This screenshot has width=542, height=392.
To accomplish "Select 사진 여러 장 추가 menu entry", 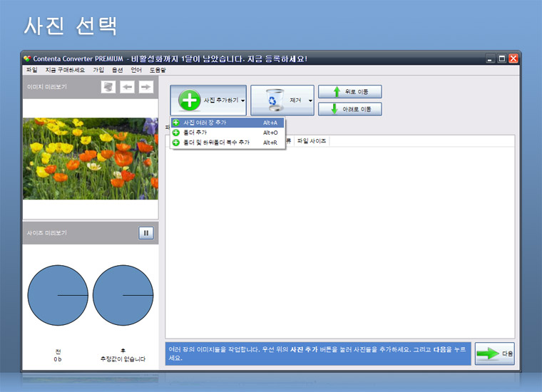I will click(227, 123).
